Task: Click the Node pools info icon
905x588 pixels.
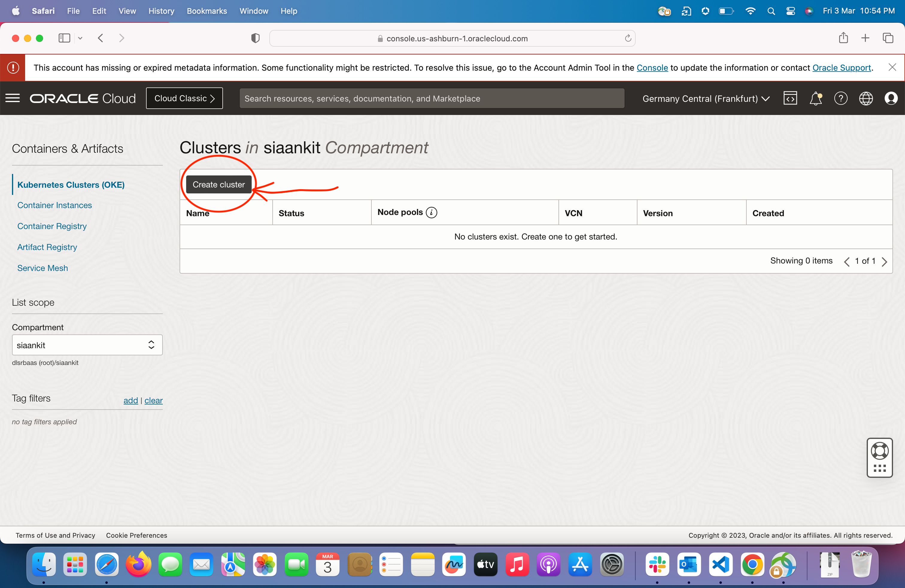Action: [x=431, y=212]
